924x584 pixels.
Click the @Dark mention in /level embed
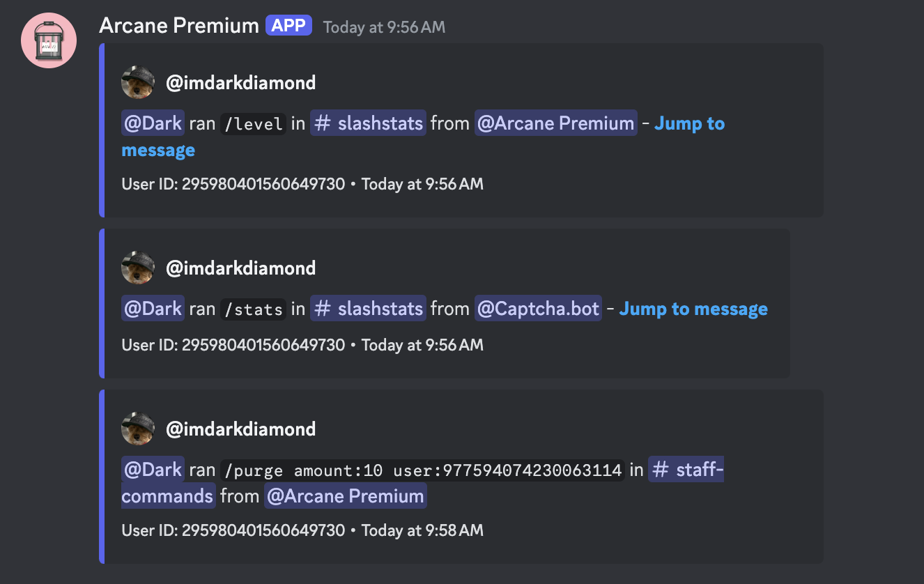153,124
